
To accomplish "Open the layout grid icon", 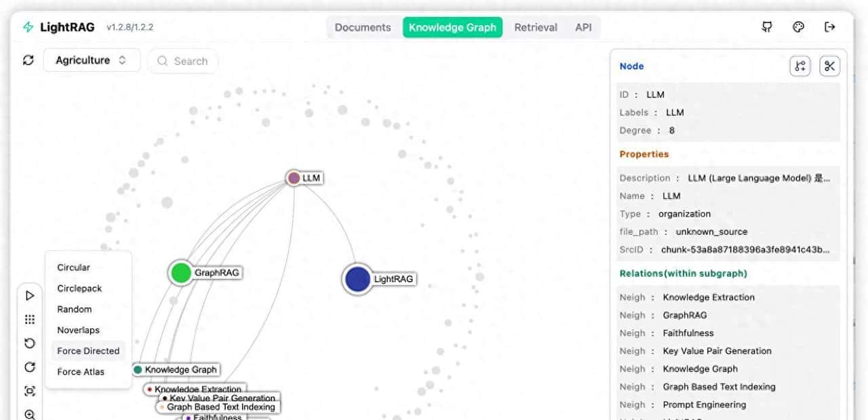I will point(30,320).
